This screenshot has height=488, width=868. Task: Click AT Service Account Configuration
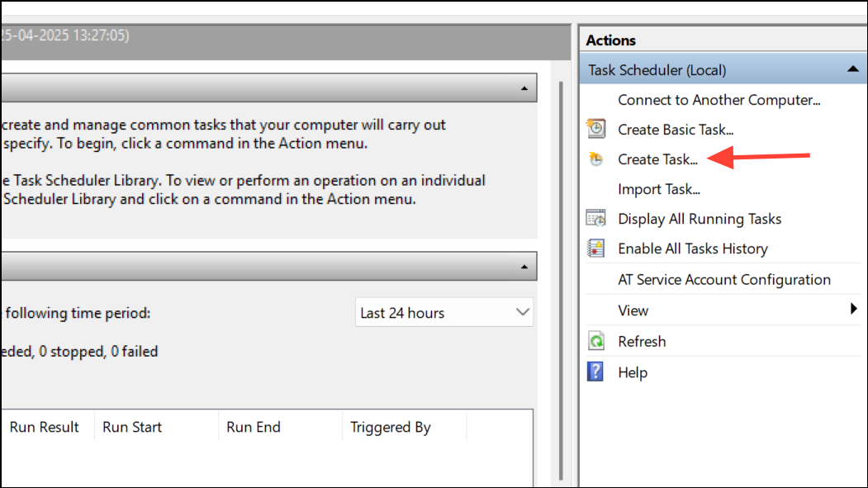click(724, 279)
